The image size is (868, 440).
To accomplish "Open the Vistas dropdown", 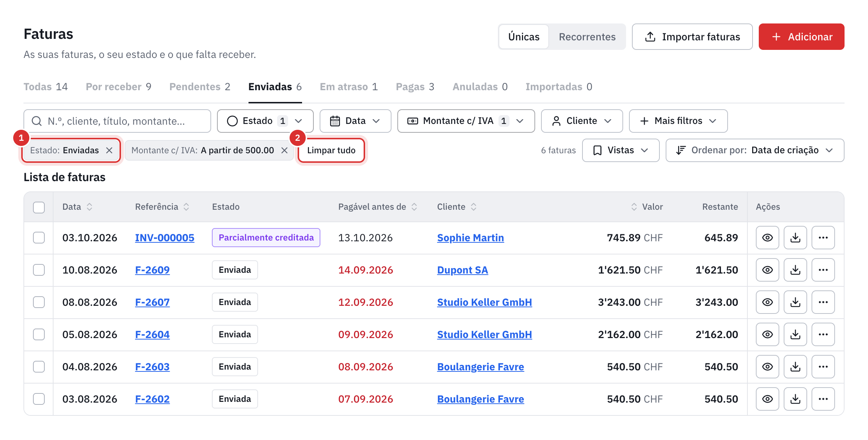I will click(x=621, y=150).
